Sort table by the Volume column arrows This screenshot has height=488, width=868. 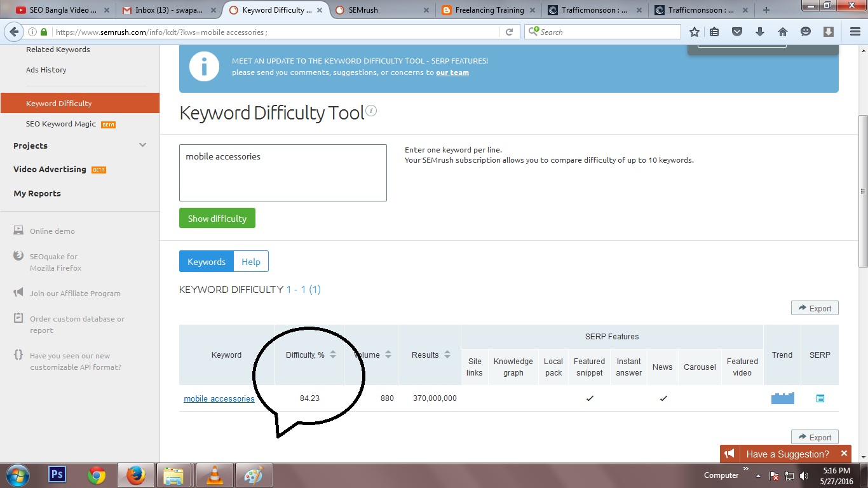click(388, 355)
